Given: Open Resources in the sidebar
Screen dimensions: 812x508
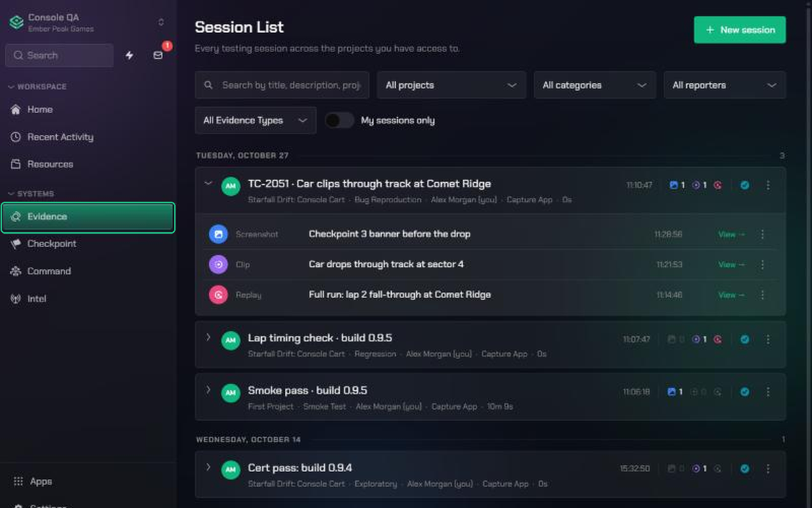Looking at the screenshot, I should click(x=88, y=164).
